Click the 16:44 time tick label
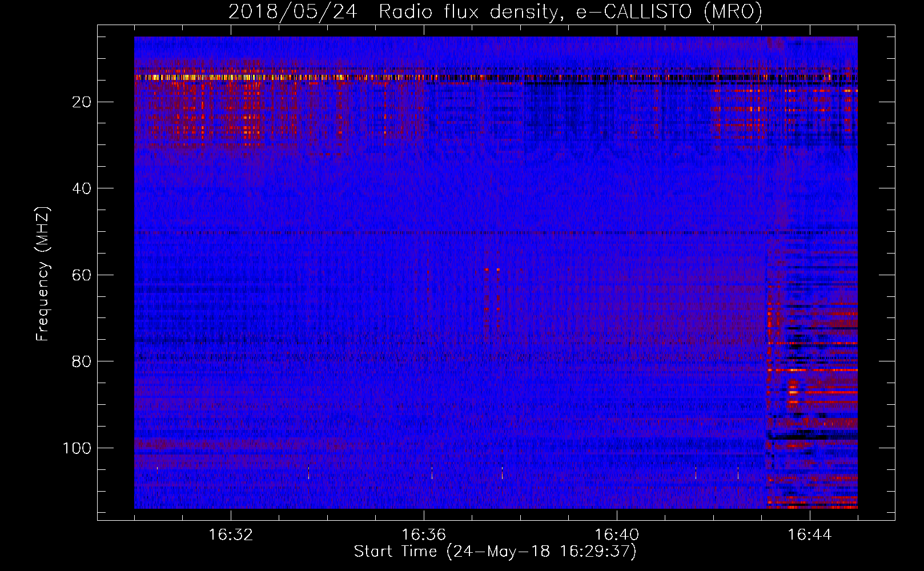The image size is (924, 571). (x=810, y=535)
